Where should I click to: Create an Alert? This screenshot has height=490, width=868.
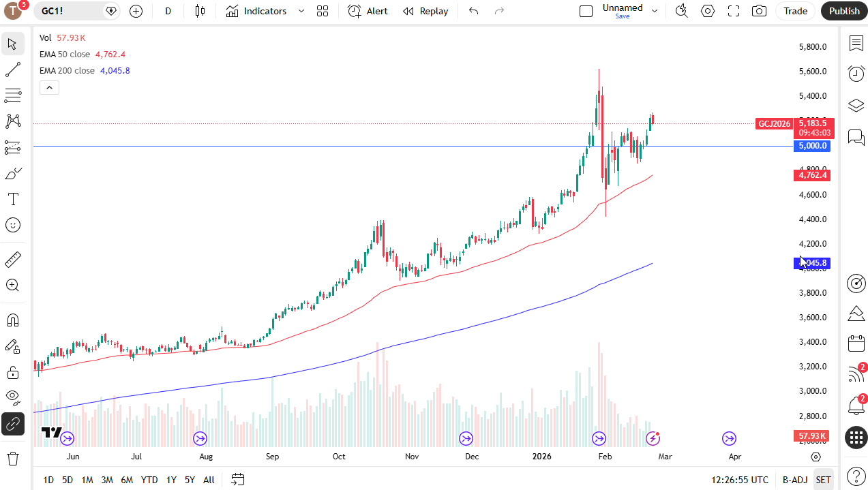(368, 11)
